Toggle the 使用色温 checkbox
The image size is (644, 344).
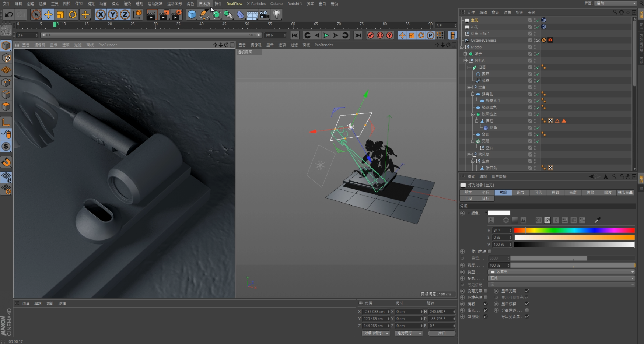(490, 251)
